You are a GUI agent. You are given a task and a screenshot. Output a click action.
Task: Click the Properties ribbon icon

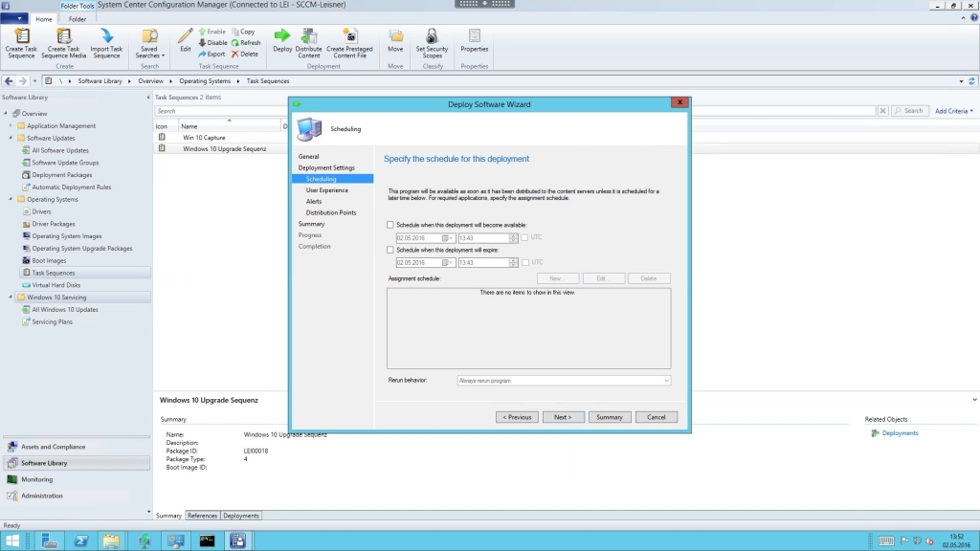click(x=475, y=36)
